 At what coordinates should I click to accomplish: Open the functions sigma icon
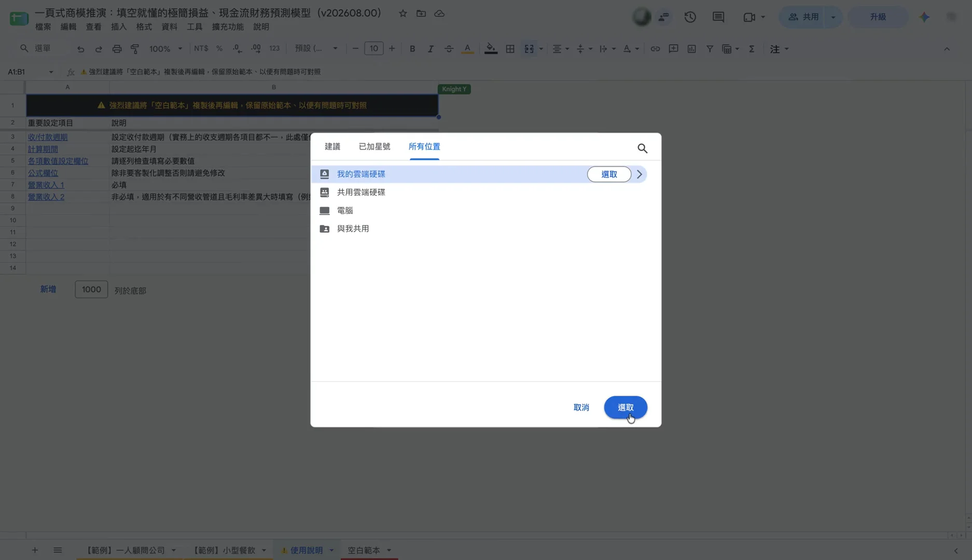(x=752, y=49)
